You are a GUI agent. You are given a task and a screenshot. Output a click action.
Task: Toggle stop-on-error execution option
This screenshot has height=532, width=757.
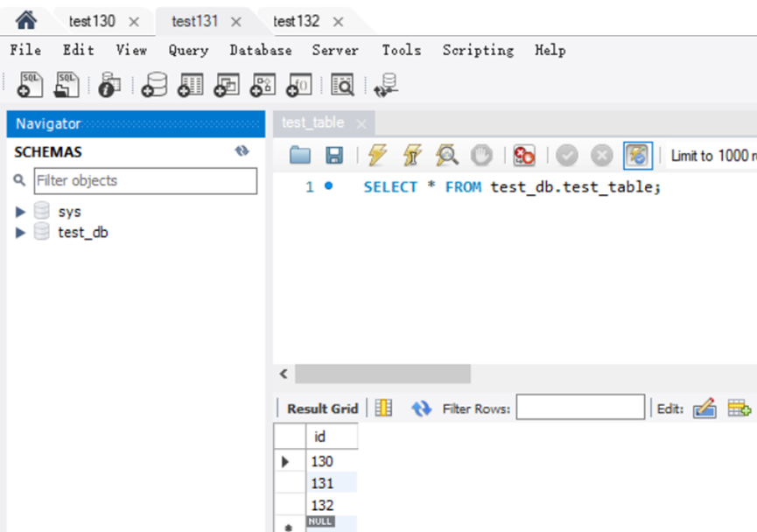pyautogui.click(x=524, y=156)
